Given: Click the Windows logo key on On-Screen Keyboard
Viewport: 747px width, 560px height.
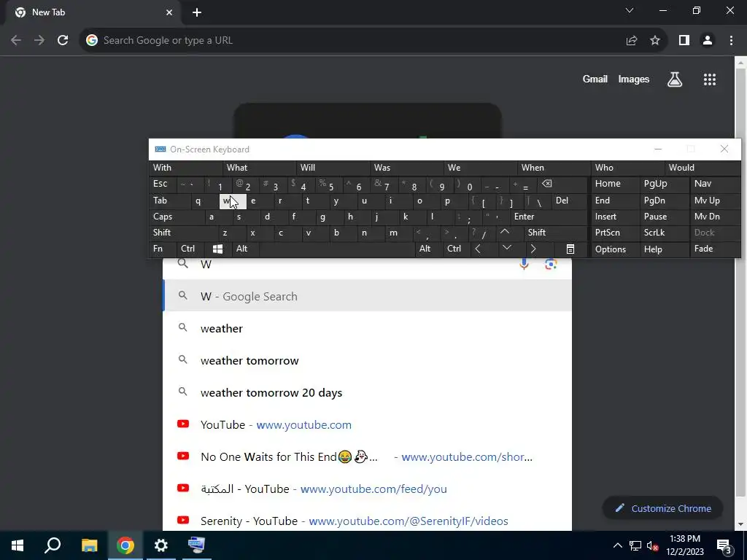Looking at the screenshot, I should pos(217,249).
